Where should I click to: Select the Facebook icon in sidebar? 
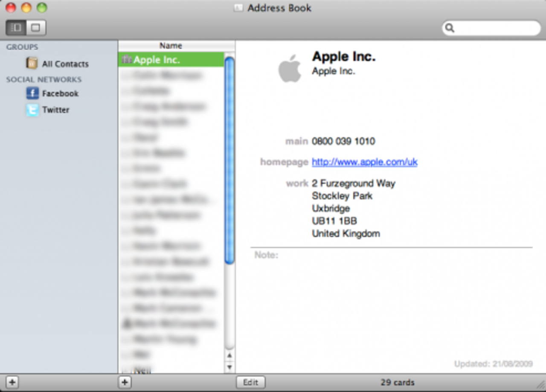click(32, 93)
